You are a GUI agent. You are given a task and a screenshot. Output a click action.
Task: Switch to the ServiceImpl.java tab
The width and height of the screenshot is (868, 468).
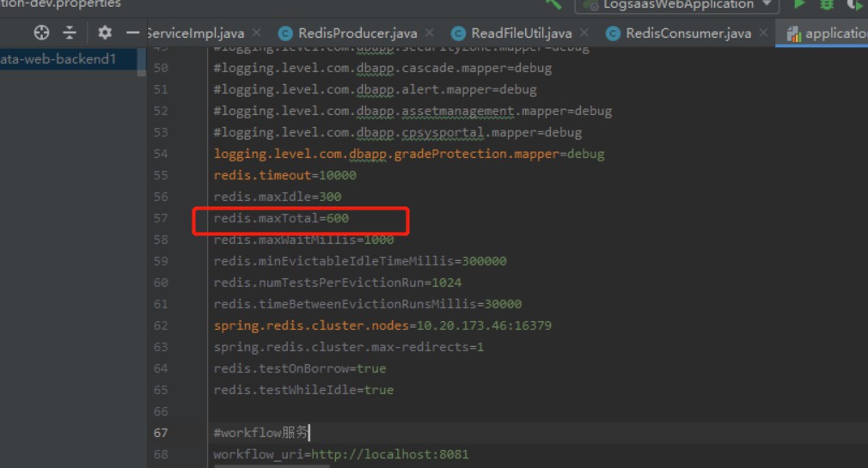point(196,33)
